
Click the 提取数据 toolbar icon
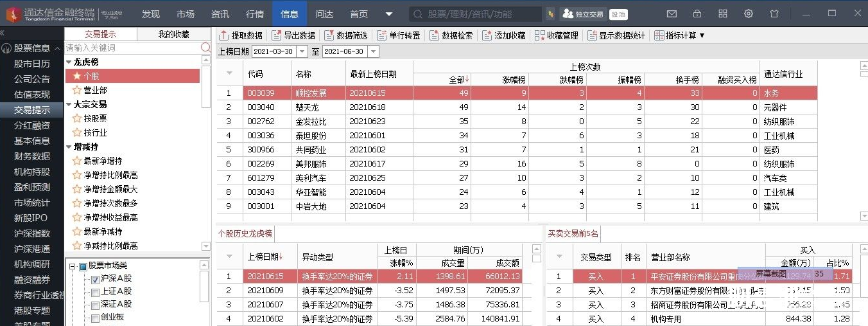224,35
